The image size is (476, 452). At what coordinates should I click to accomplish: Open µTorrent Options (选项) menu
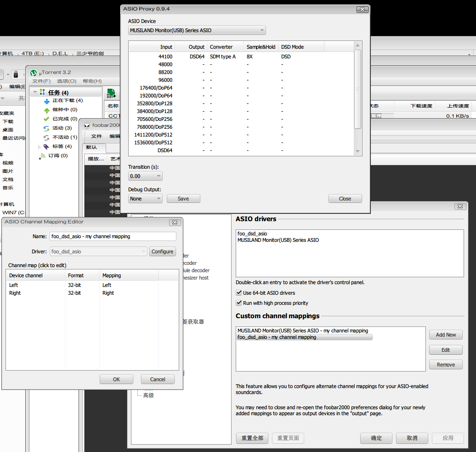click(x=66, y=81)
